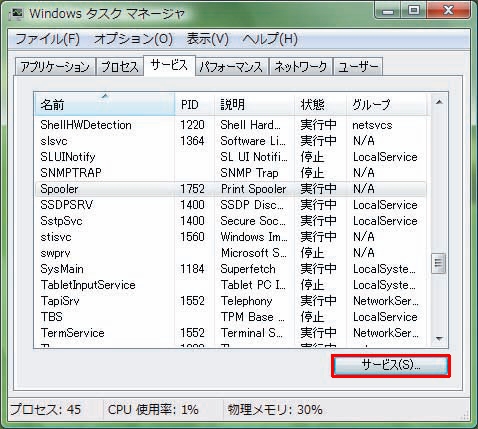Select the TermService row
The height and width of the screenshot is (429, 478).
(x=230, y=333)
